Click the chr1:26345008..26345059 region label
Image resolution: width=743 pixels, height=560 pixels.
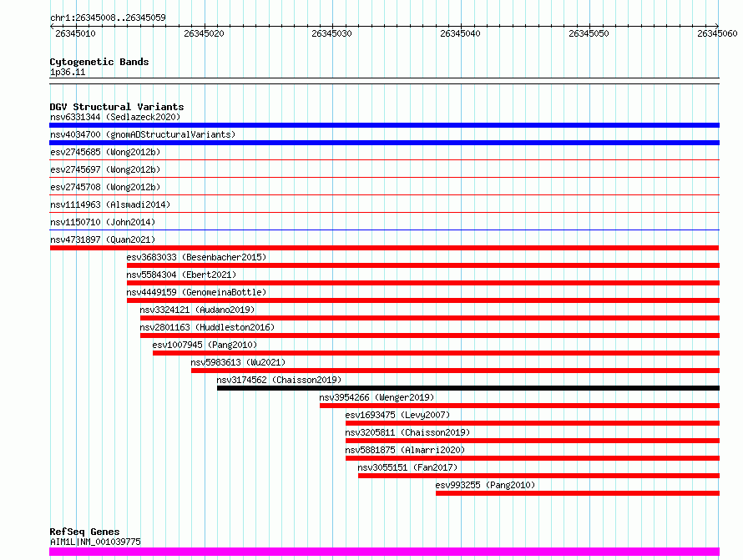click(x=108, y=18)
